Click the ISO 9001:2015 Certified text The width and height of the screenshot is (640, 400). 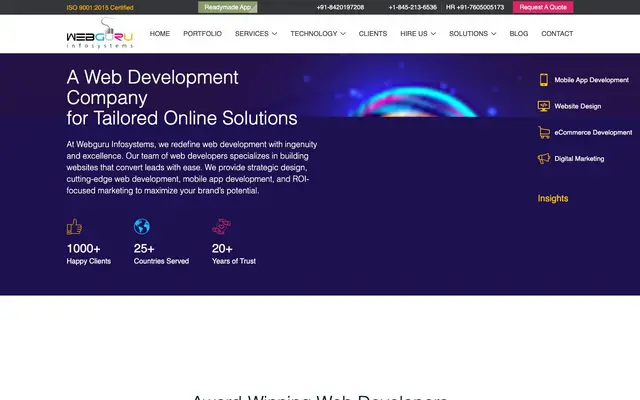coord(100,7)
